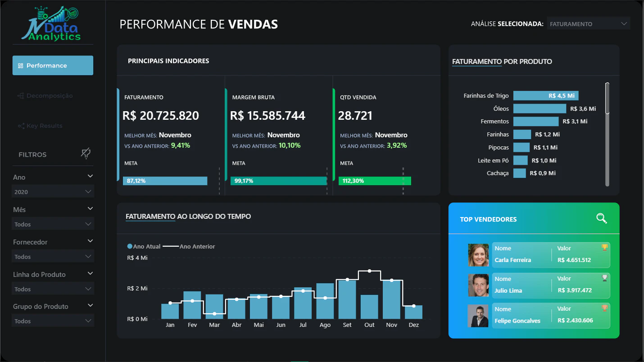The image size is (644, 362).
Task: Open the Fornecedor Todos dropdown
Action: [53, 257]
